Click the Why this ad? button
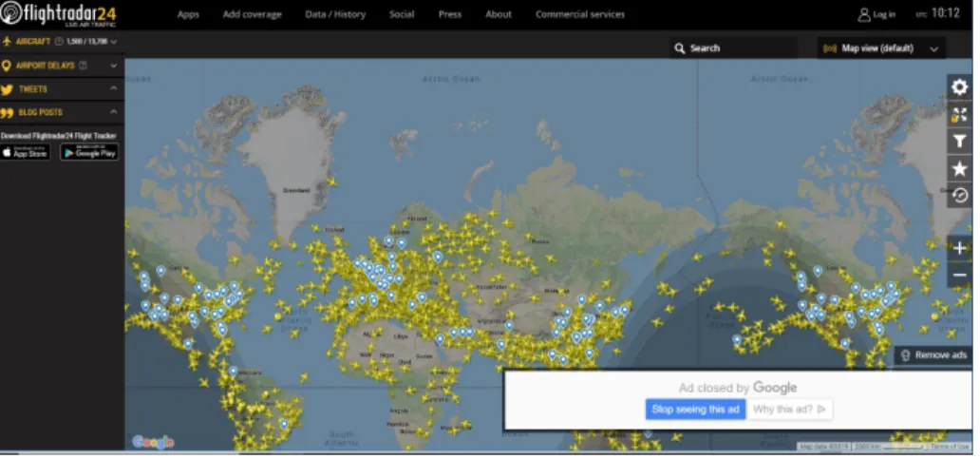The image size is (980, 459). [x=789, y=409]
